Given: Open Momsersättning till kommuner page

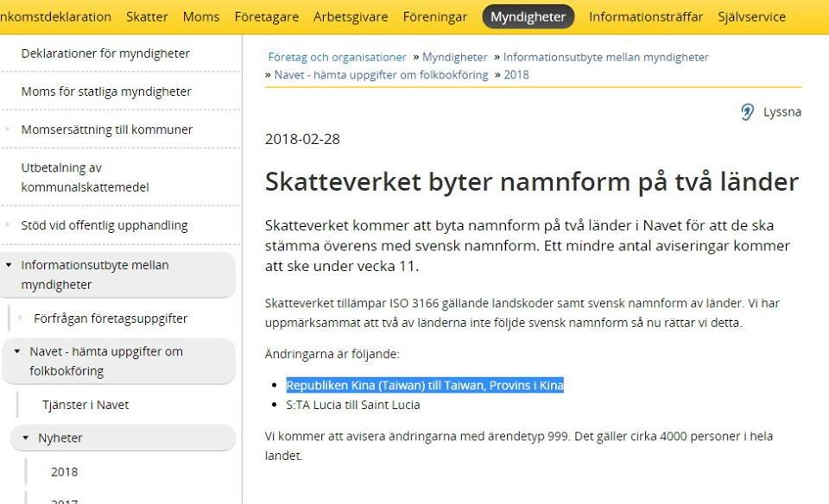Looking at the screenshot, I should (107, 129).
